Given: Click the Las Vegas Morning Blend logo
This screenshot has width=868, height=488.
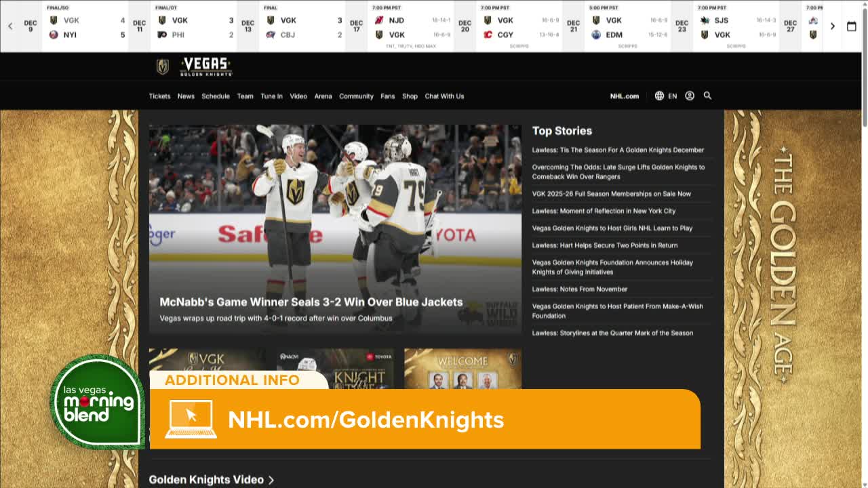Looking at the screenshot, I should click(x=98, y=403).
